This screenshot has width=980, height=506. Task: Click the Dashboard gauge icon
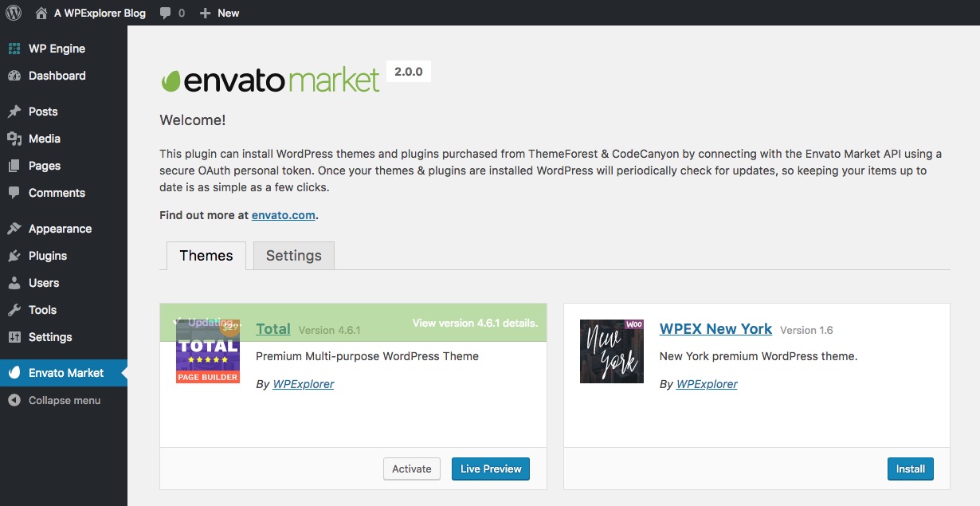point(14,76)
